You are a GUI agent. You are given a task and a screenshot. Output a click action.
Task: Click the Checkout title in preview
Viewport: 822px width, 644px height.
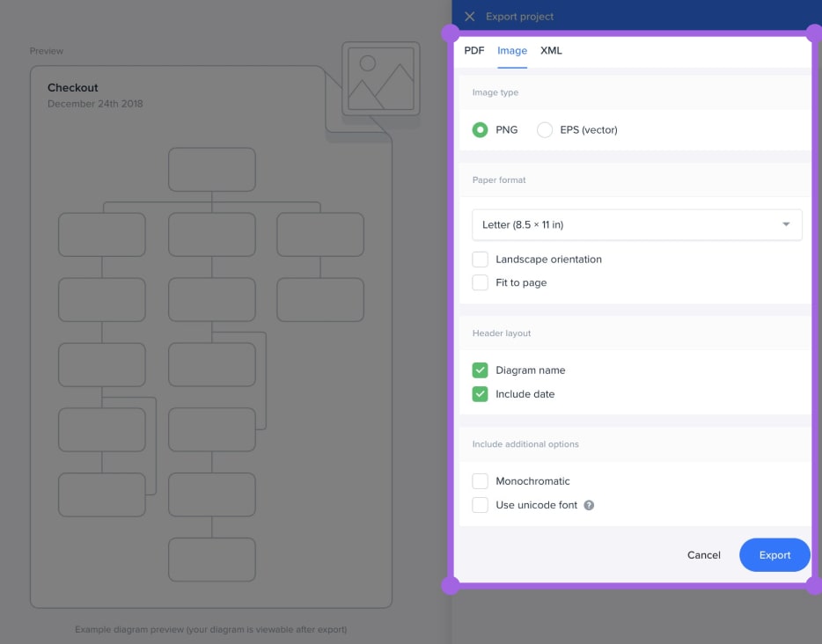[x=73, y=88]
